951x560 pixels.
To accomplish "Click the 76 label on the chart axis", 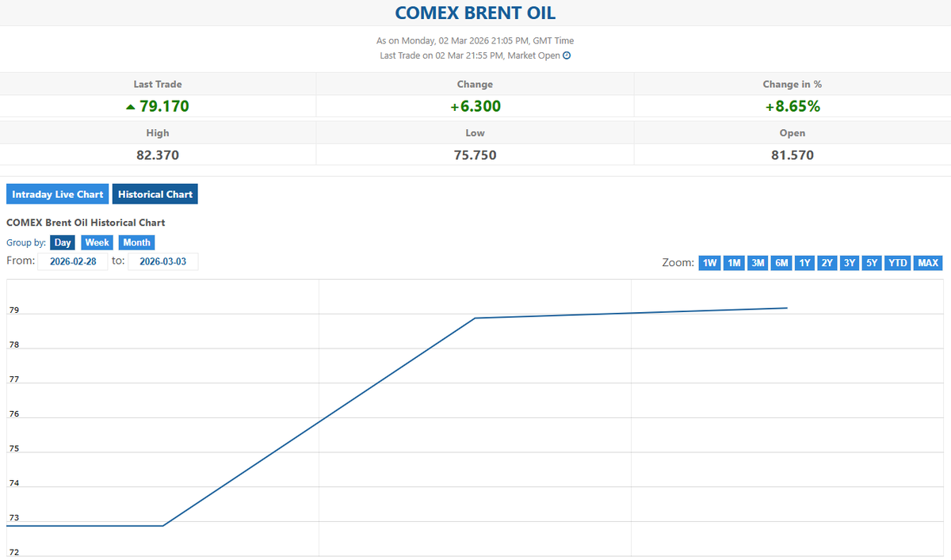I will pos(13,414).
